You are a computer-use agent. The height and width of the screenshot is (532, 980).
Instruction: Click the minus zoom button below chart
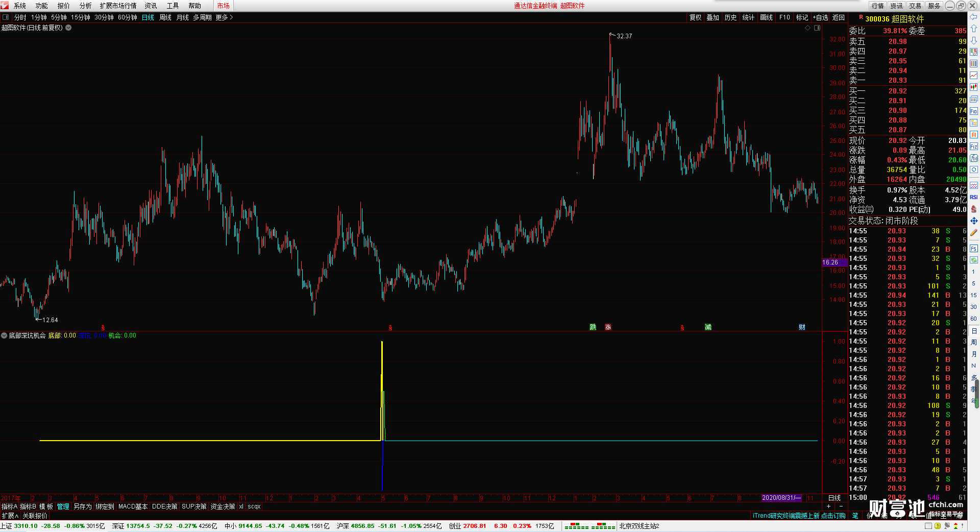pyautogui.click(x=841, y=506)
